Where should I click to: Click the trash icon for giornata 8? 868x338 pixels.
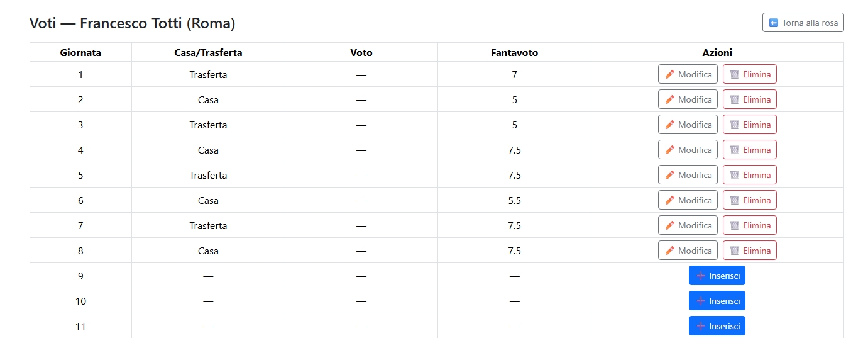click(x=734, y=251)
